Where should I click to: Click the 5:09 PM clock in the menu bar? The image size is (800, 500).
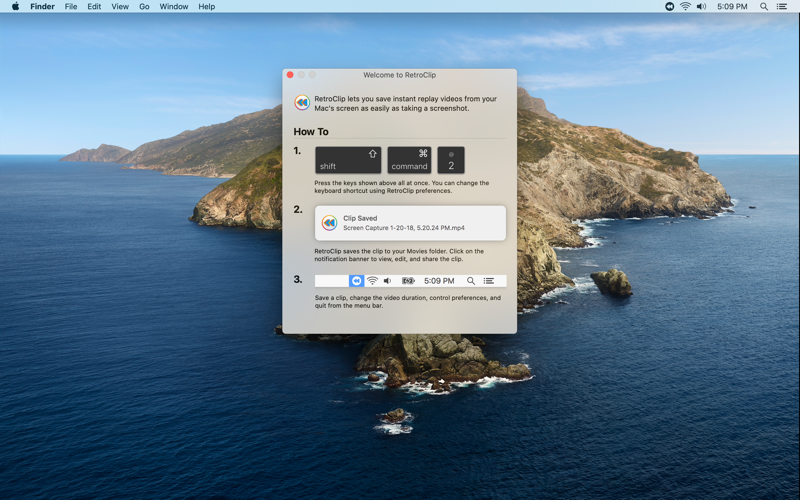(732, 7)
